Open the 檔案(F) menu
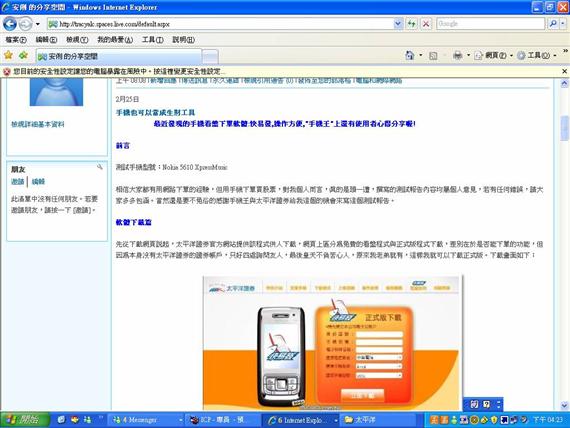The image size is (570, 428). pos(16,40)
